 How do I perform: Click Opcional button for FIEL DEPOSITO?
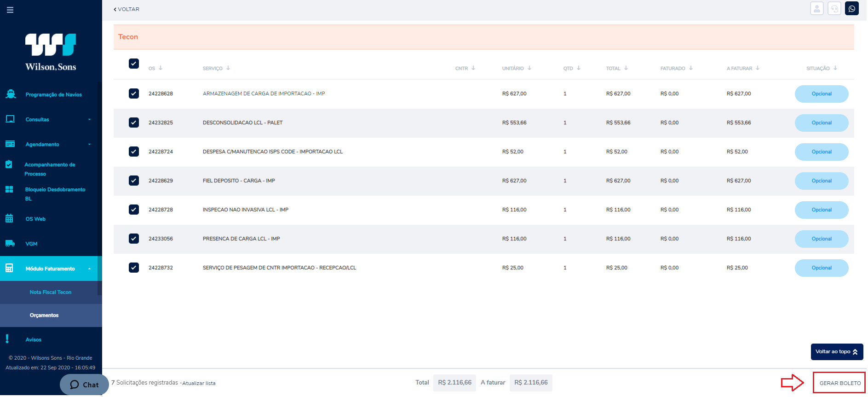[822, 181]
